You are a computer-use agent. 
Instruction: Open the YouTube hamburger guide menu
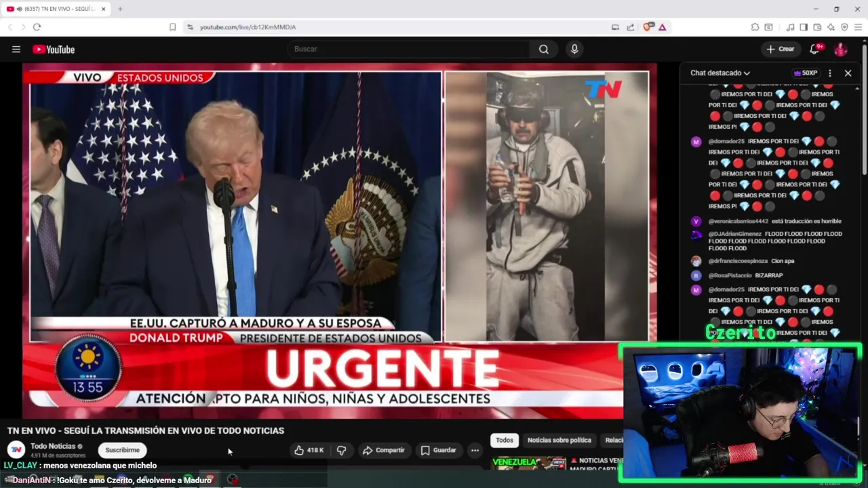coord(16,49)
